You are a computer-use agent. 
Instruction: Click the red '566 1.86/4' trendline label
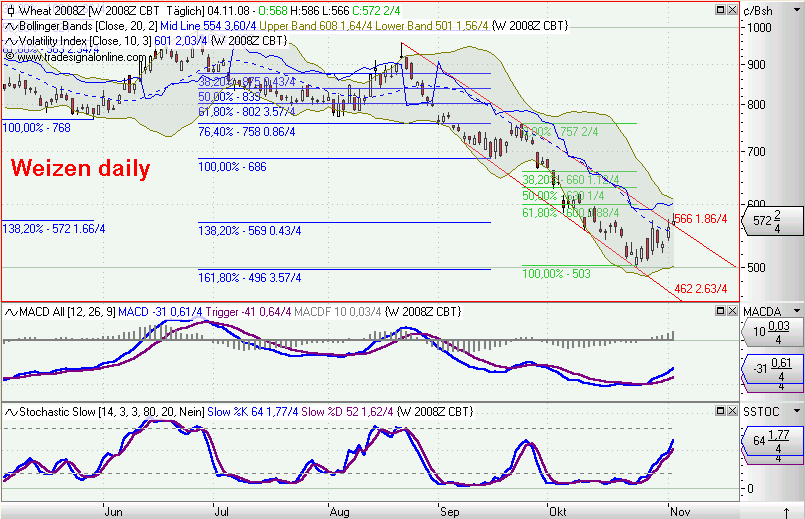click(700, 219)
